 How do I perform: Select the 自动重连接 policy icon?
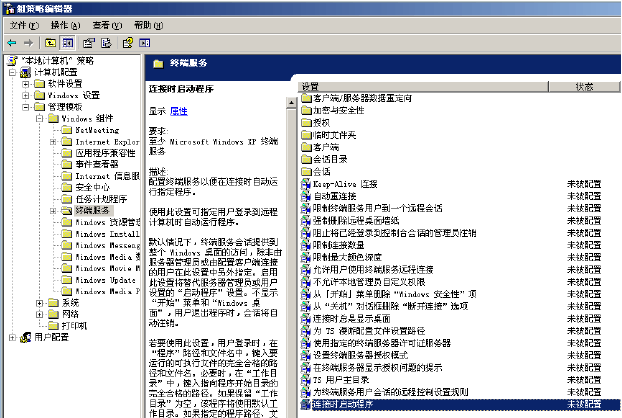(306, 196)
